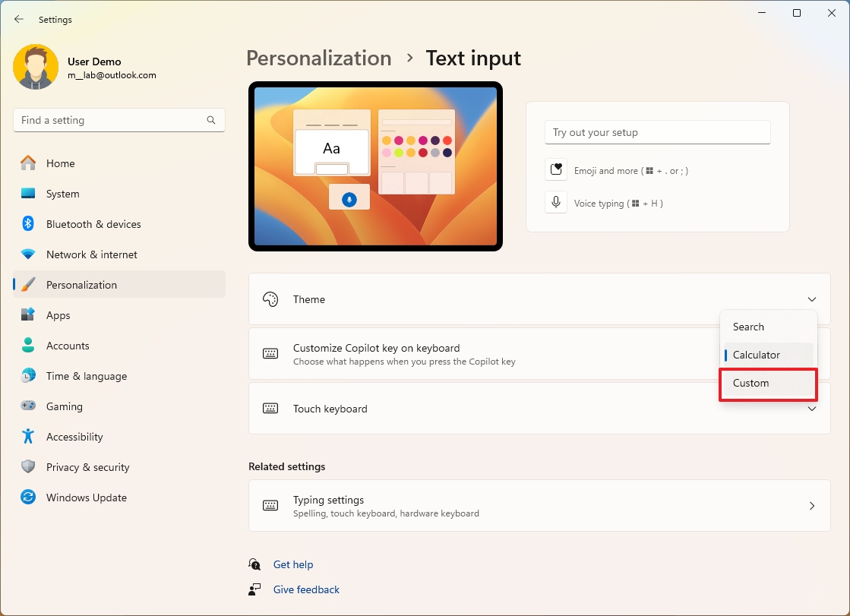Select the Personalization category
Viewport: 850px width, 616px height.
[119, 285]
